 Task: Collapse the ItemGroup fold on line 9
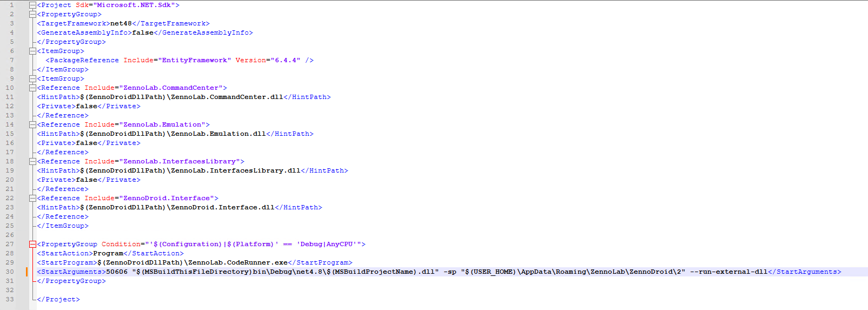32,78
